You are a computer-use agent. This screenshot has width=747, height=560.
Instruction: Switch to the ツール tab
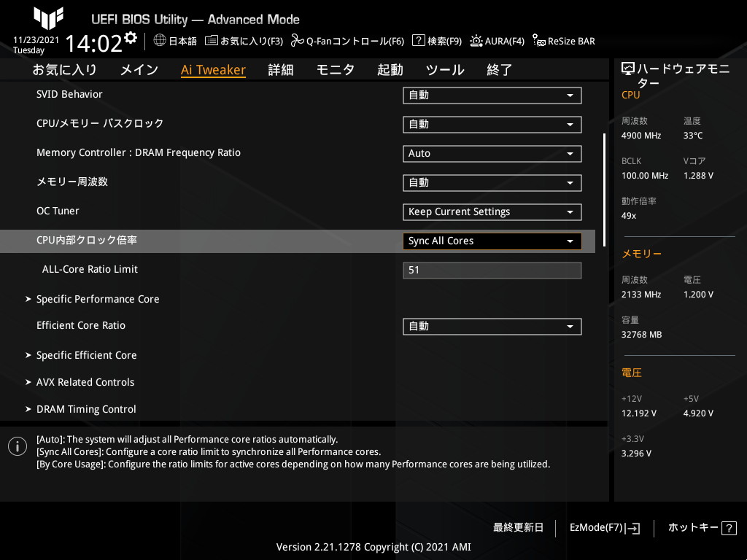445,69
